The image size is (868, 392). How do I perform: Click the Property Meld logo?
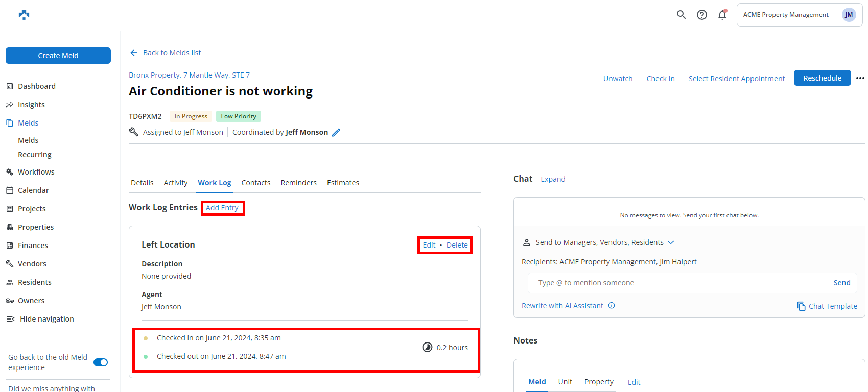tap(24, 15)
